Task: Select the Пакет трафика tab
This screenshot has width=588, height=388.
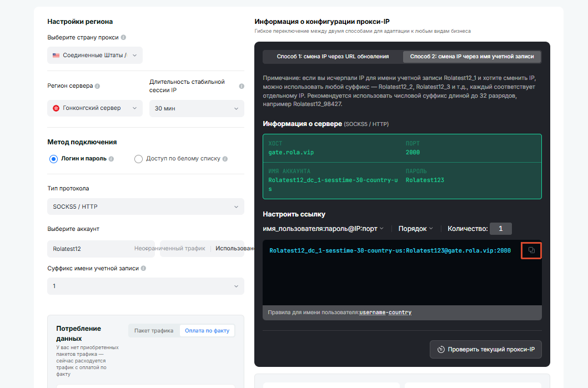Action: pyautogui.click(x=154, y=331)
